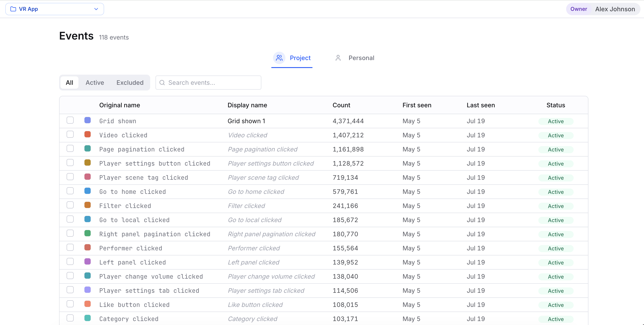Click display name Player settings tab clicked
This screenshot has width=644, height=325.
(266, 291)
